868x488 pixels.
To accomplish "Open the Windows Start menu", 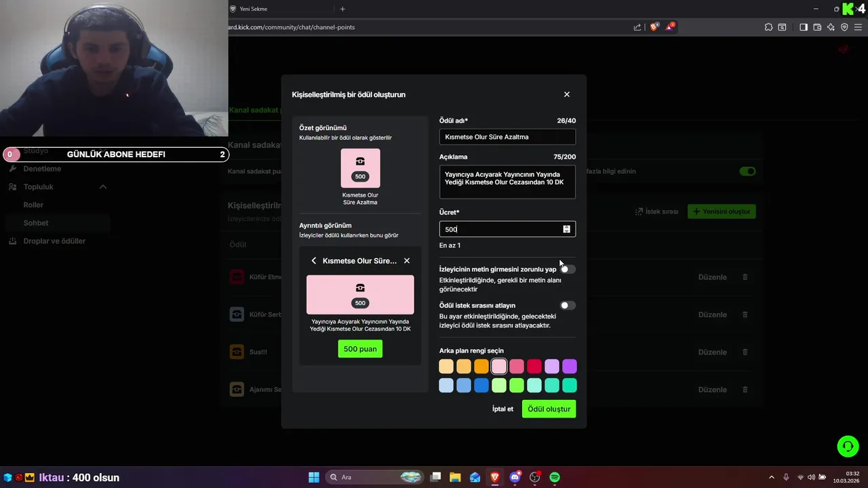I will [314, 477].
